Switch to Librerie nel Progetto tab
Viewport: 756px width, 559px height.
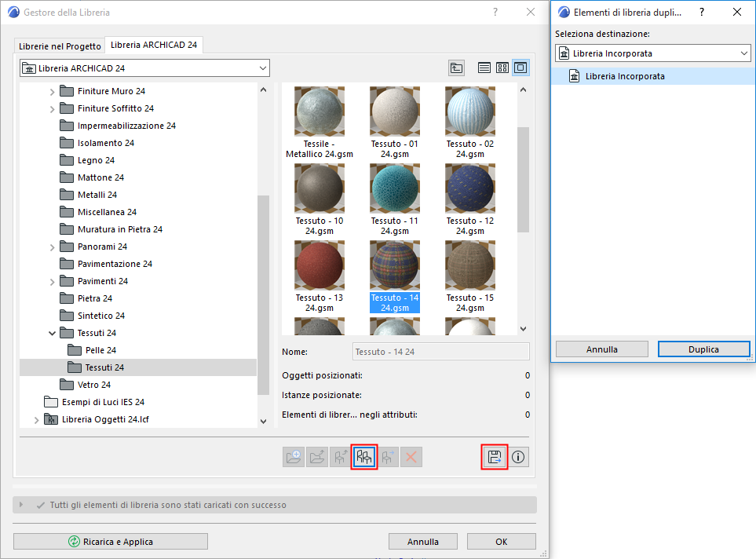[60, 46]
